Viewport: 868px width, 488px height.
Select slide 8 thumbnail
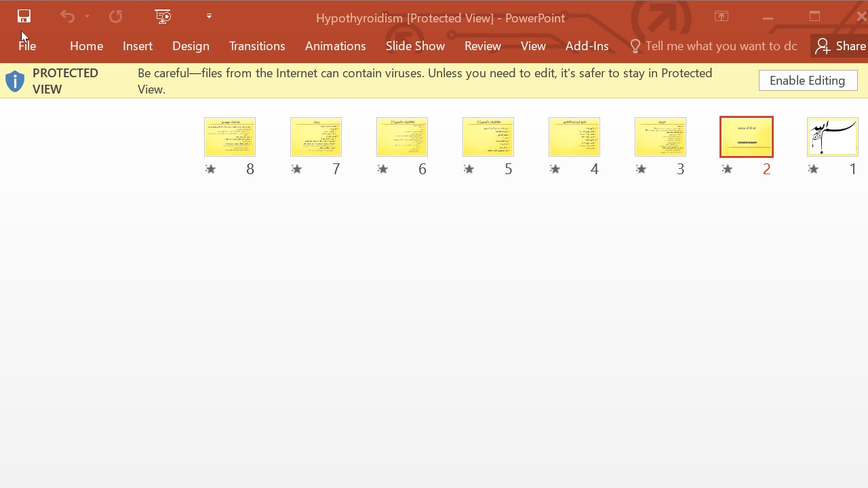pos(229,137)
